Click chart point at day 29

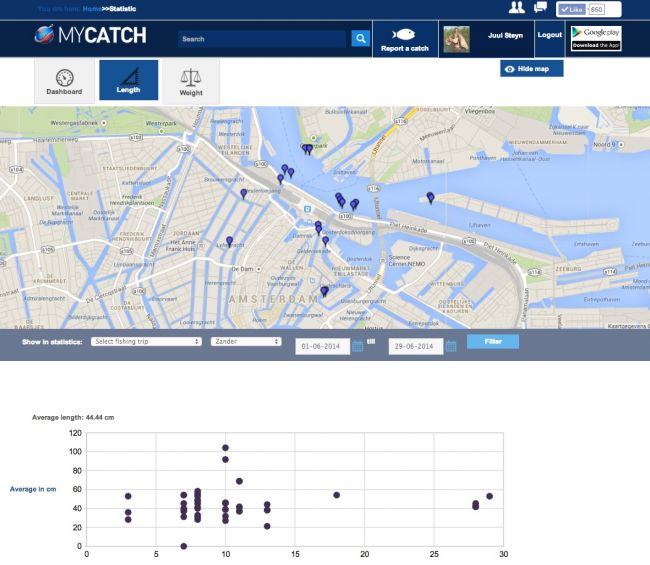click(x=490, y=496)
